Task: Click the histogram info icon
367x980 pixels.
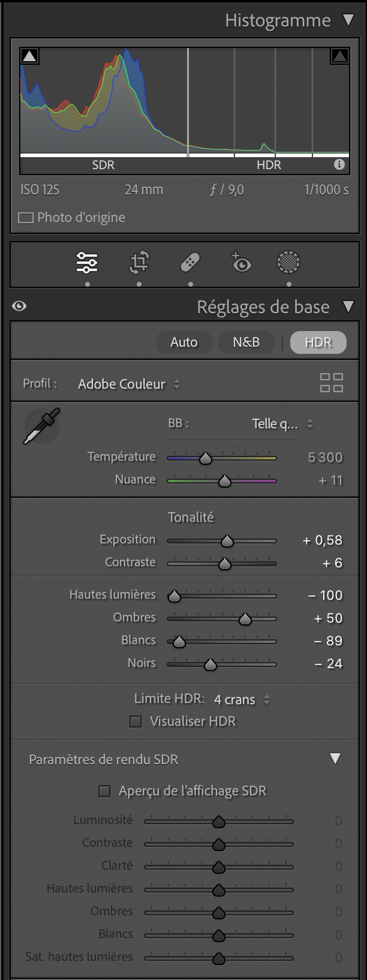Action: (x=339, y=164)
